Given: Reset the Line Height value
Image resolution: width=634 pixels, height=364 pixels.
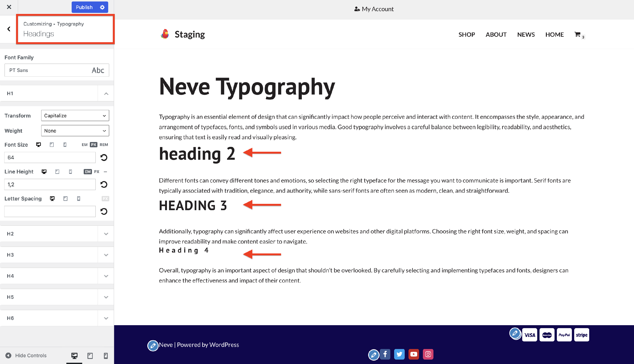Looking at the screenshot, I should pos(104,184).
